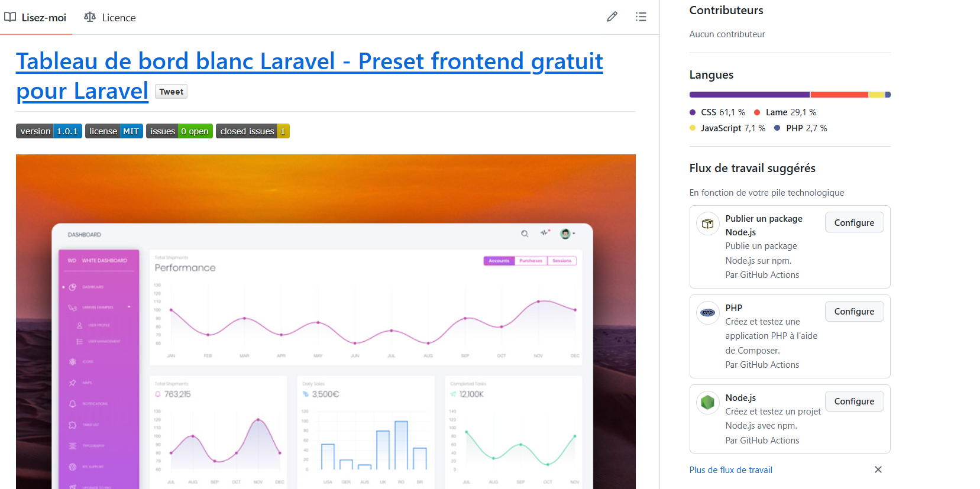Open the table of contents outline icon
The height and width of the screenshot is (489, 980).
[641, 17]
